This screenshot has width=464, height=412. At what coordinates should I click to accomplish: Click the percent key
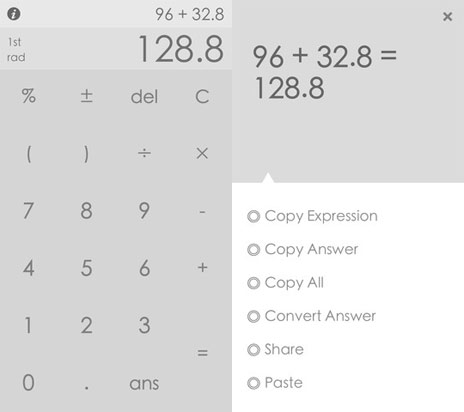click(29, 96)
